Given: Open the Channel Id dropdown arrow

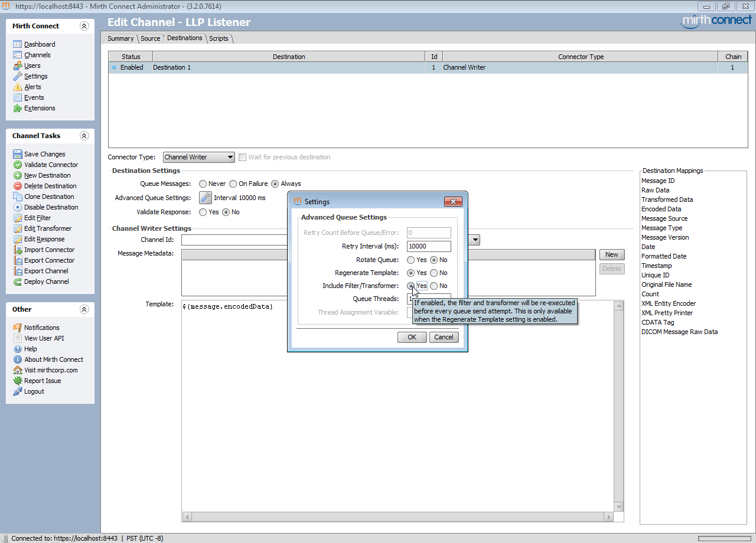Looking at the screenshot, I should coord(475,240).
